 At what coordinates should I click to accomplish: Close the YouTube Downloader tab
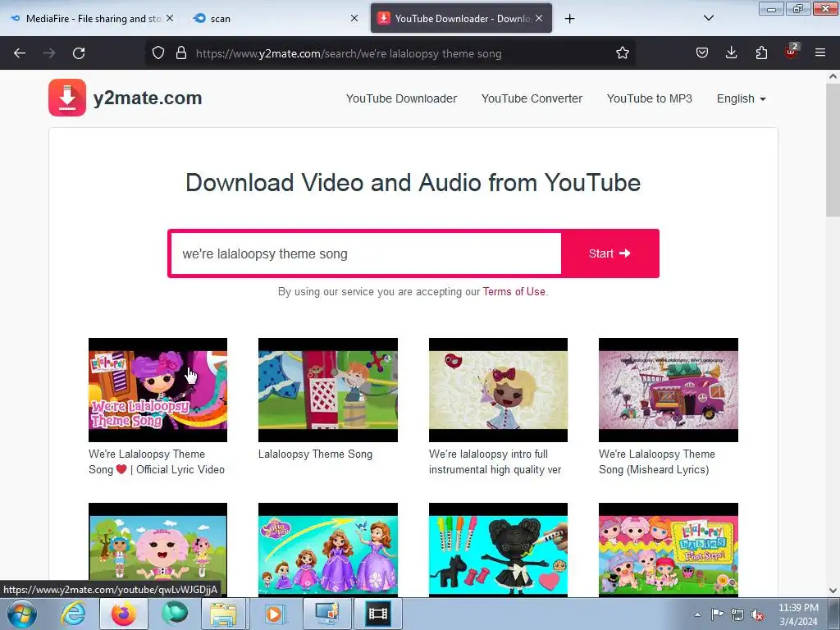click(539, 18)
